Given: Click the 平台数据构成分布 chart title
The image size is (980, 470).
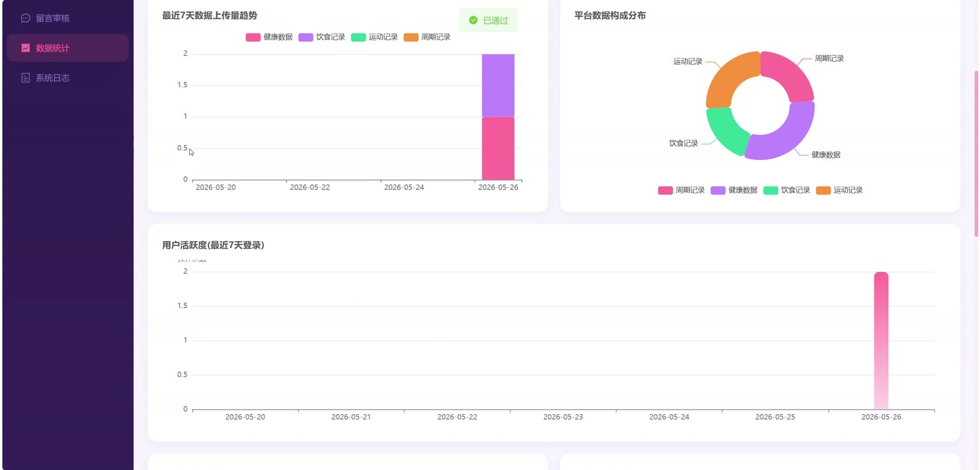Looking at the screenshot, I should (610, 16).
